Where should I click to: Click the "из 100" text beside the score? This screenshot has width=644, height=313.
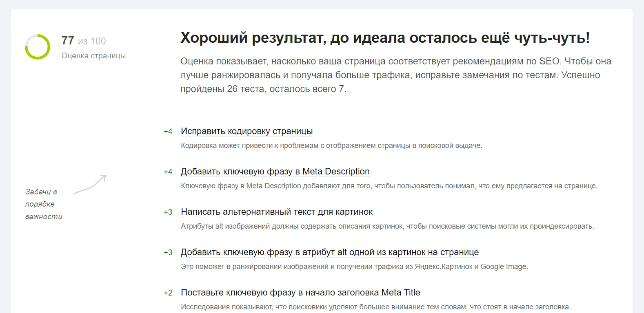(92, 41)
